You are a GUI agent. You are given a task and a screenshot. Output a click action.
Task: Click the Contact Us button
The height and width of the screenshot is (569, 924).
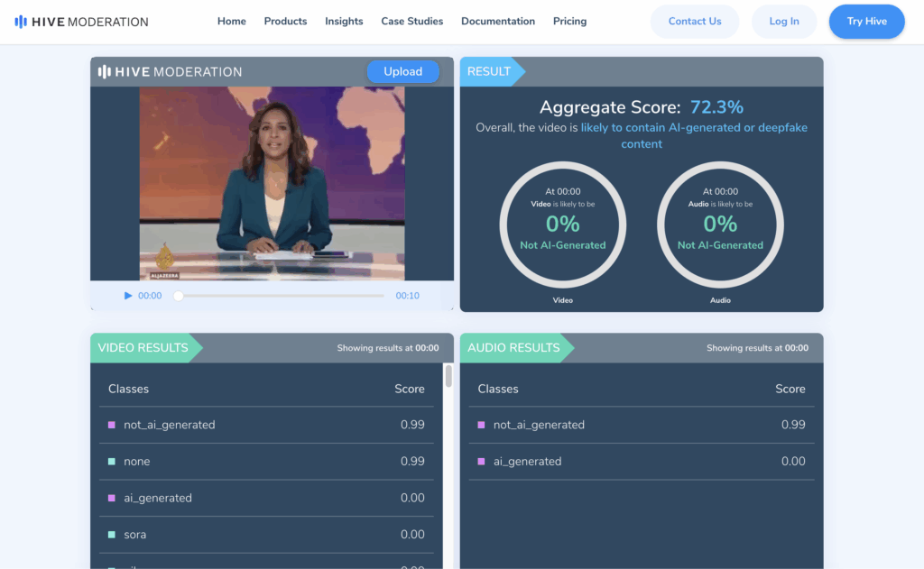click(694, 22)
